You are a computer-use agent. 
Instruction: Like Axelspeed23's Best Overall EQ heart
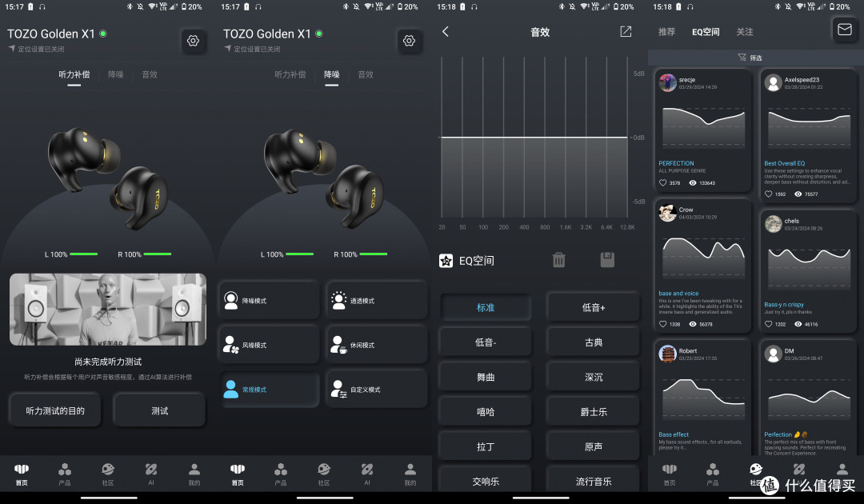(x=769, y=194)
